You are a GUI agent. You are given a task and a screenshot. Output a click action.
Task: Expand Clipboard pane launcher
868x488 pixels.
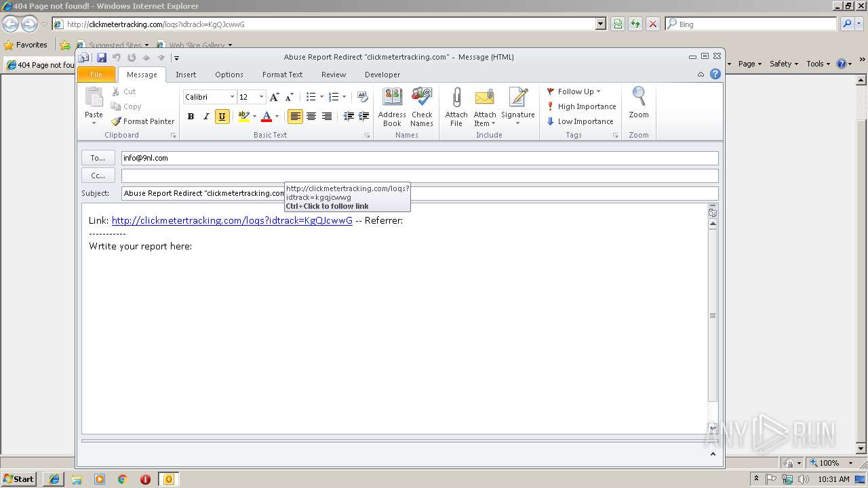click(x=174, y=136)
